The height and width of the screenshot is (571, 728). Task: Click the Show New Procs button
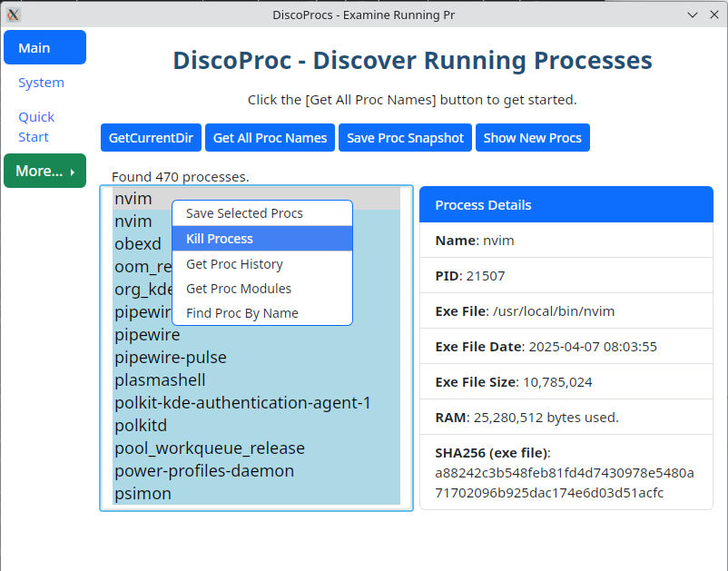pyautogui.click(x=532, y=138)
